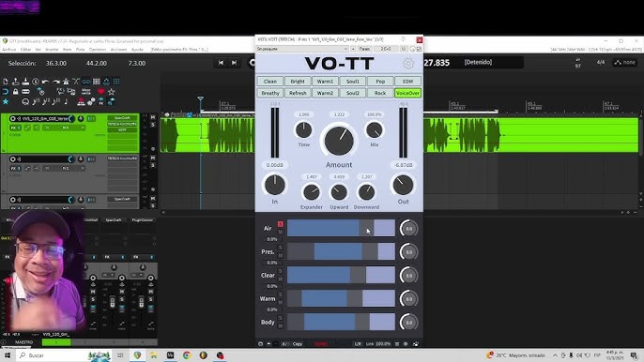Image resolution: width=644 pixels, height=362 pixels.
Task: Mute the first track in arrange view
Action: tap(153, 117)
